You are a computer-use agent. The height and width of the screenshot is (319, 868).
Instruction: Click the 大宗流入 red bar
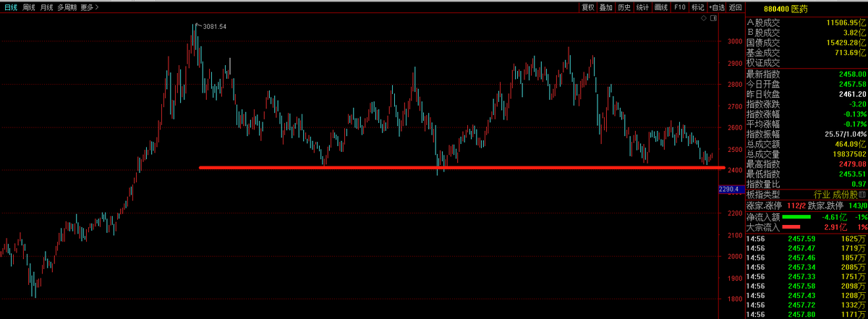(x=791, y=227)
